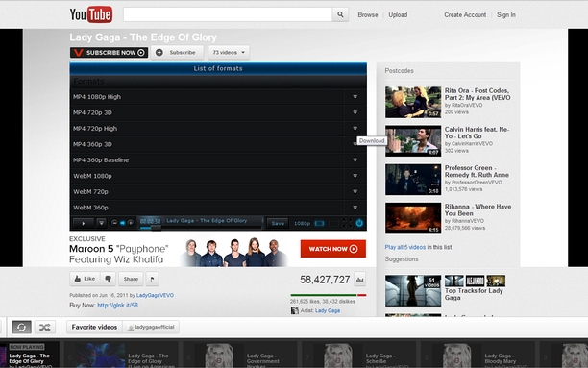The image size is (588, 368).
Task: Click the Subscribe plus button
Action: point(177,53)
